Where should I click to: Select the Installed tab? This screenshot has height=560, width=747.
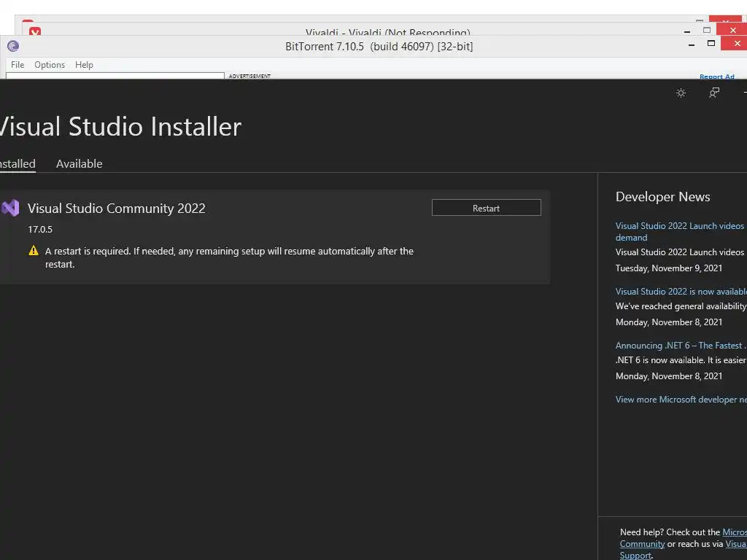pos(18,164)
